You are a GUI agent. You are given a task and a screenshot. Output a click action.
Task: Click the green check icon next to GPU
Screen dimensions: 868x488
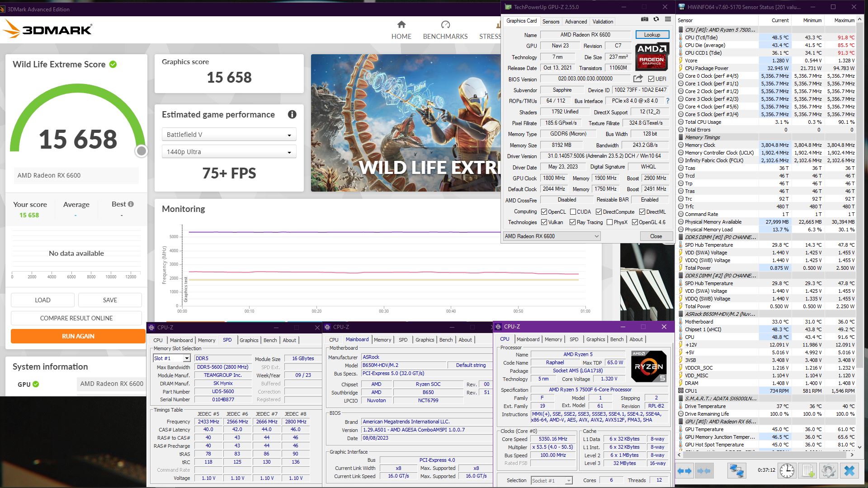(36, 385)
